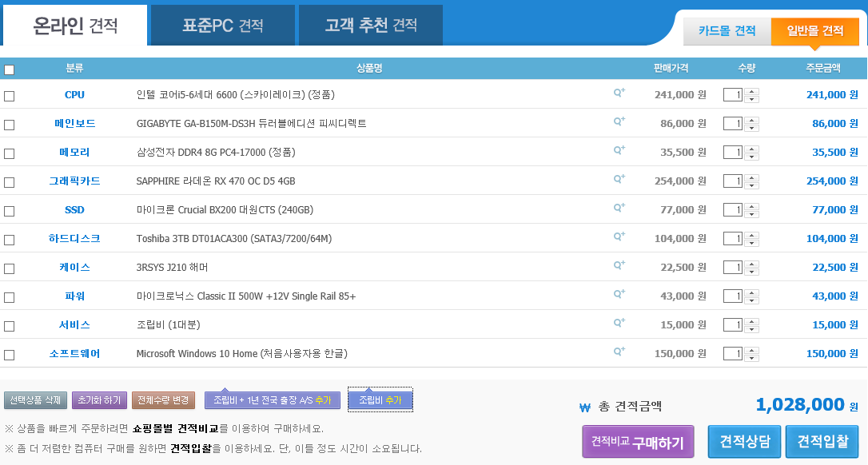This screenshot has height=465, width=868.
Task: Click the magnifier icon in the 메모리 row
Action: 619,150
